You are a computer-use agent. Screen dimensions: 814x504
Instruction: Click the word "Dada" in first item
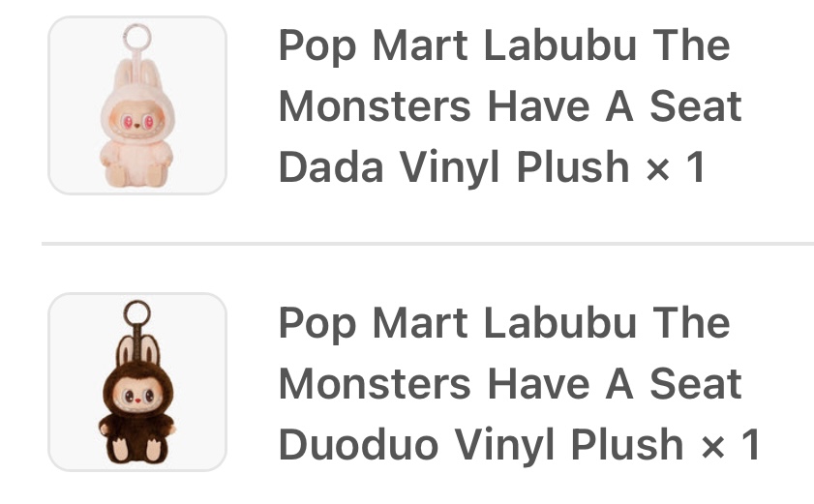click(331, 167)
